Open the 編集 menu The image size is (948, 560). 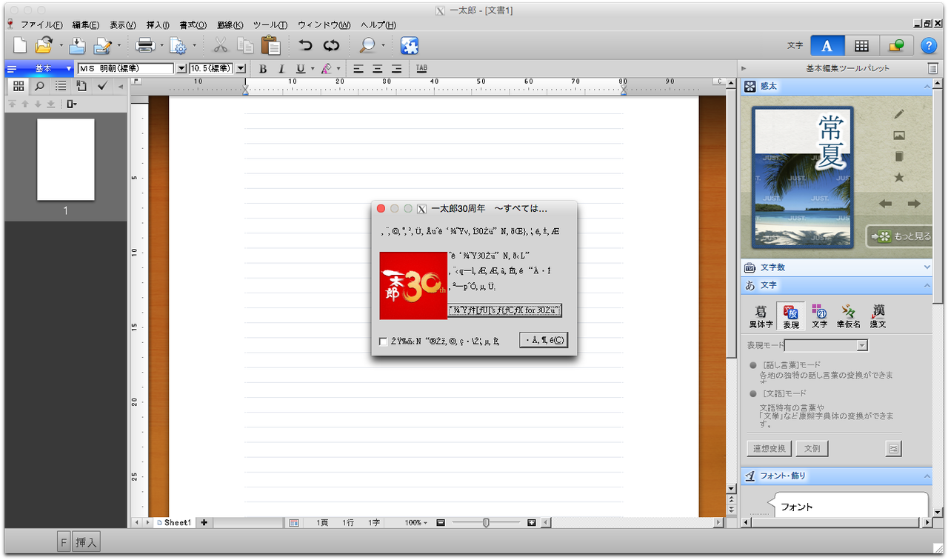(x=85, y=25)
